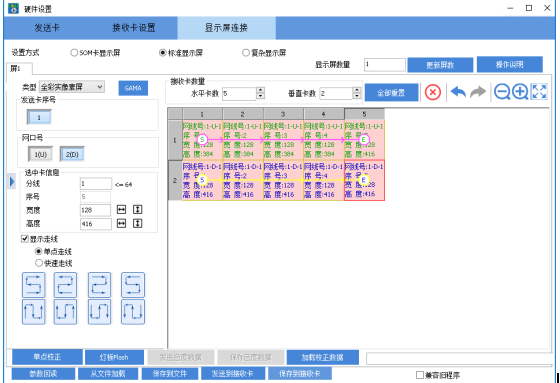Viewport: 560px width, 383px height.
Task: Switch to the 接收卡设置 tab
Action: tap(134, 28)
